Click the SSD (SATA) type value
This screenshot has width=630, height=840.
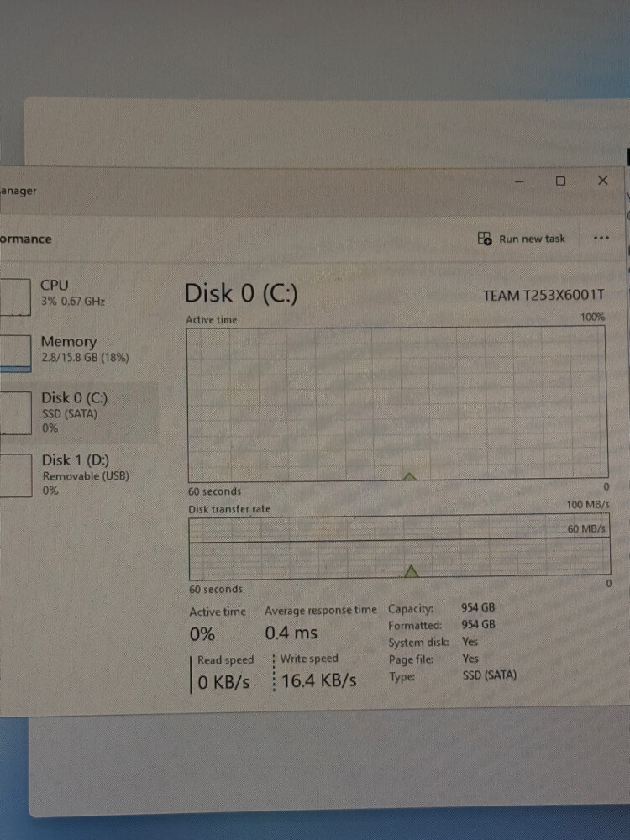tap(490, 675)
